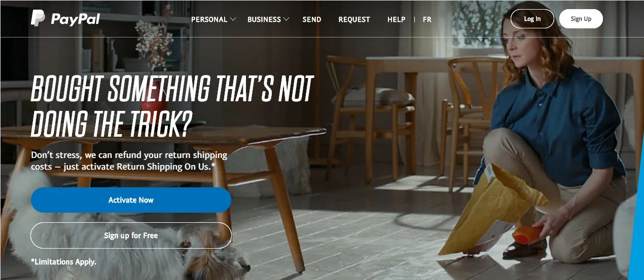The image size is (644, 280).
Task: Open the HELP link
Action: pyautogui.click(x=397, y=19)
